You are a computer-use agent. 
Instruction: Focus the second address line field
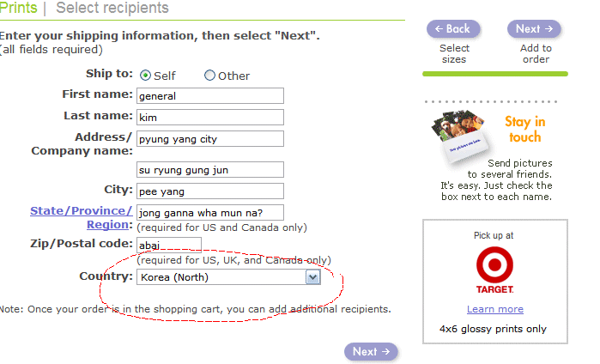[x=209, y=169]
